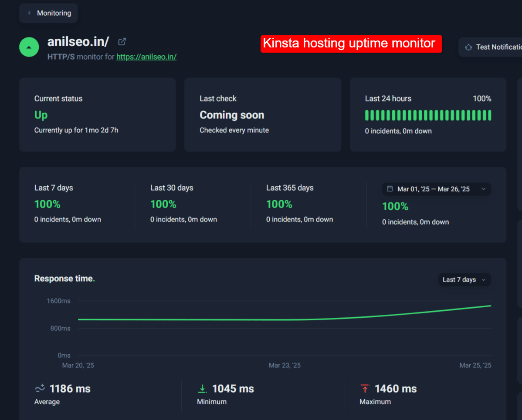This screenshot has height=420, width=522.
Task: Click the Last 30 days 100% value
Action: pyautogui.click(x=163, y=204)
